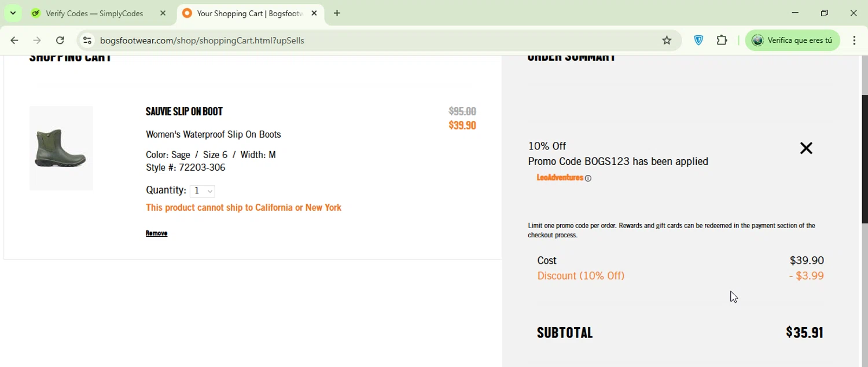This screenshot has width=868, height=367.
Task: Click the bogsfootwear.com address bar URL
Action: pos(202,41)
